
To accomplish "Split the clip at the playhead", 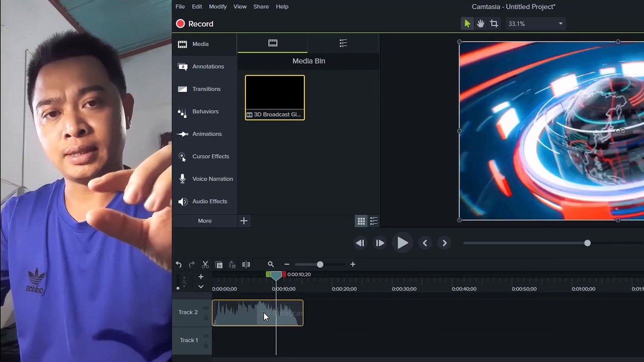I will coord(246,264).
